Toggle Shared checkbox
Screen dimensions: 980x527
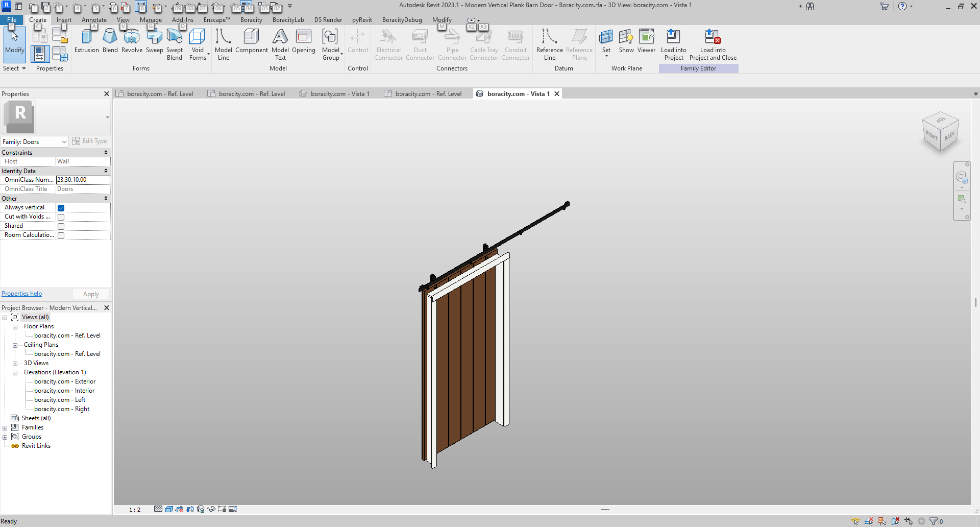click(61, 226)
